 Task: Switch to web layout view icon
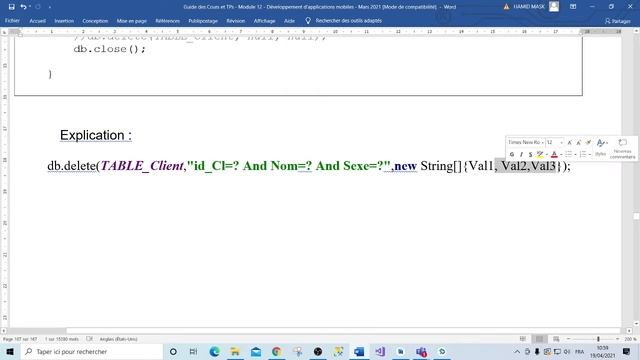tap(556, 339)
